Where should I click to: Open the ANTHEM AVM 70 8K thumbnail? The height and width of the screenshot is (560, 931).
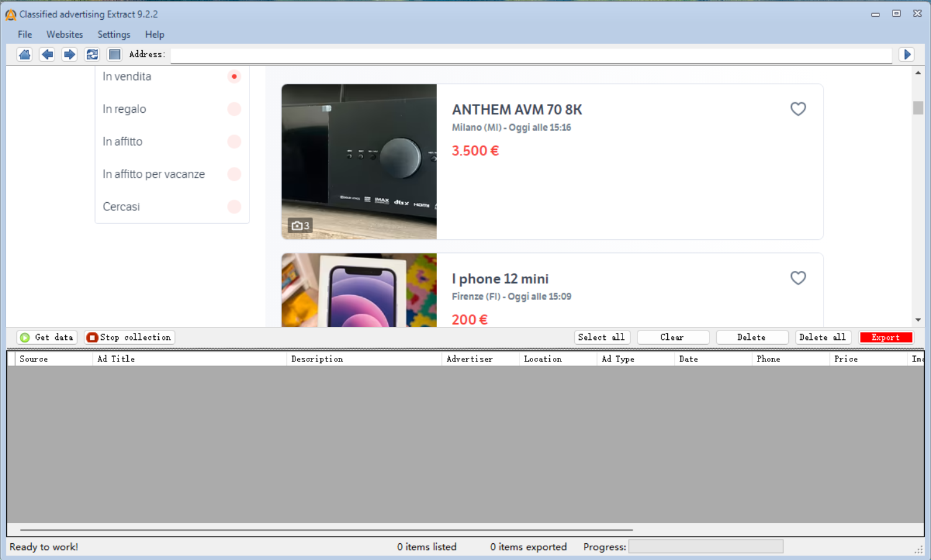coord(359,162)
